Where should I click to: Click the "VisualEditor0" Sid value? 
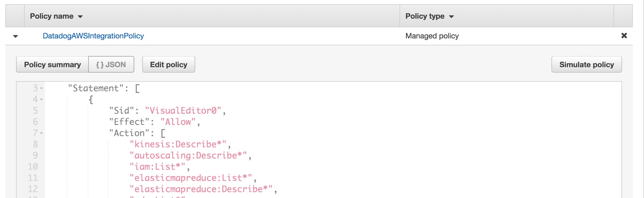pos(183,110)
